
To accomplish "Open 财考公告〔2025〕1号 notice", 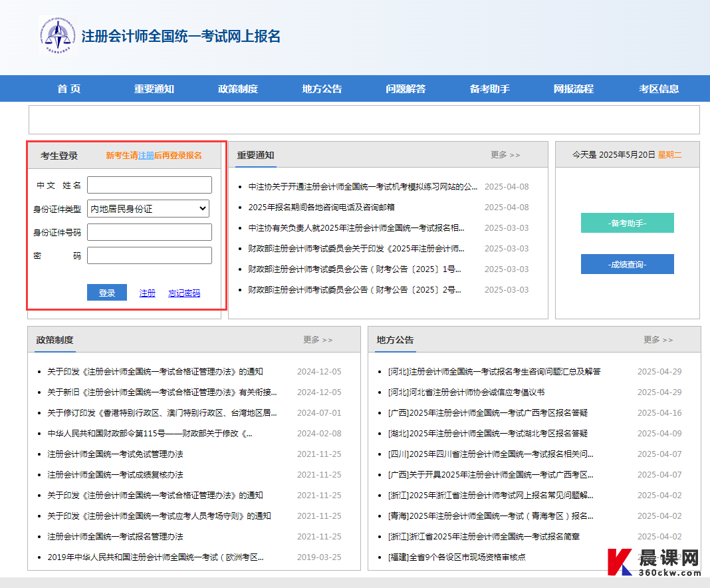I will pyautogui.click(x=354, y=269).
